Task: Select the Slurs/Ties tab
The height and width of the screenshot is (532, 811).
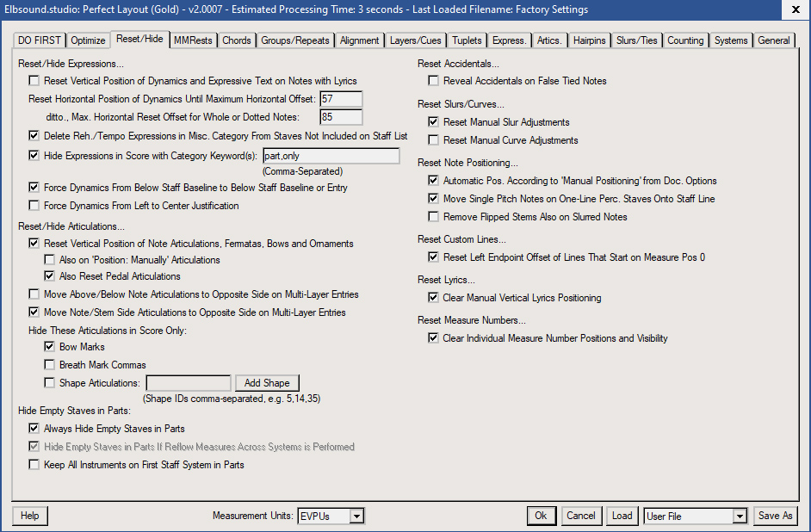Action: (637, 40)
